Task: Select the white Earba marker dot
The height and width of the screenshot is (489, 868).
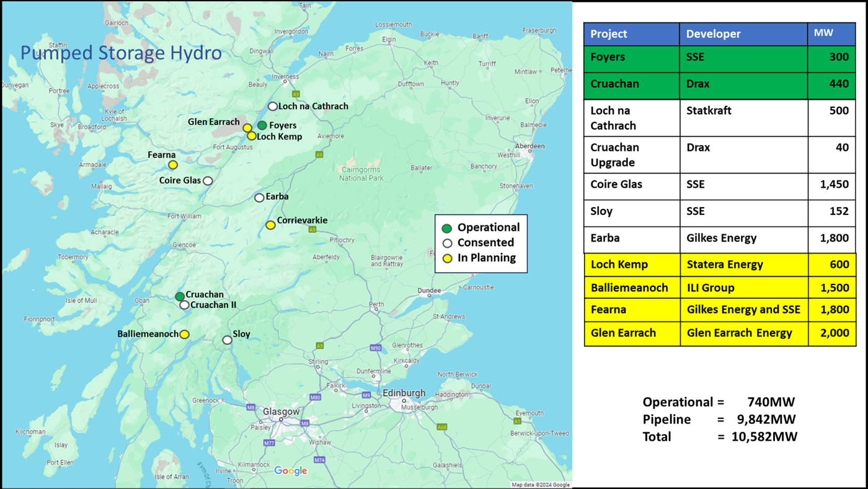Action: [x=259, y=198]
